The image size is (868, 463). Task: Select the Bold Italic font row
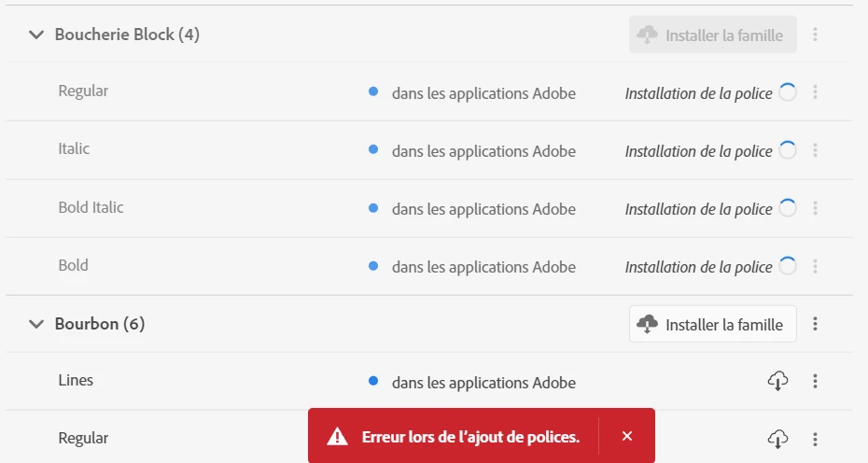[x=429, y=208]
